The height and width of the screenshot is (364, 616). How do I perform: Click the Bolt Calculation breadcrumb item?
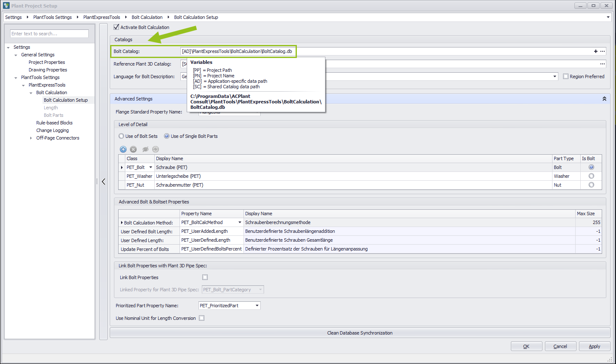[x=147, y=17]
